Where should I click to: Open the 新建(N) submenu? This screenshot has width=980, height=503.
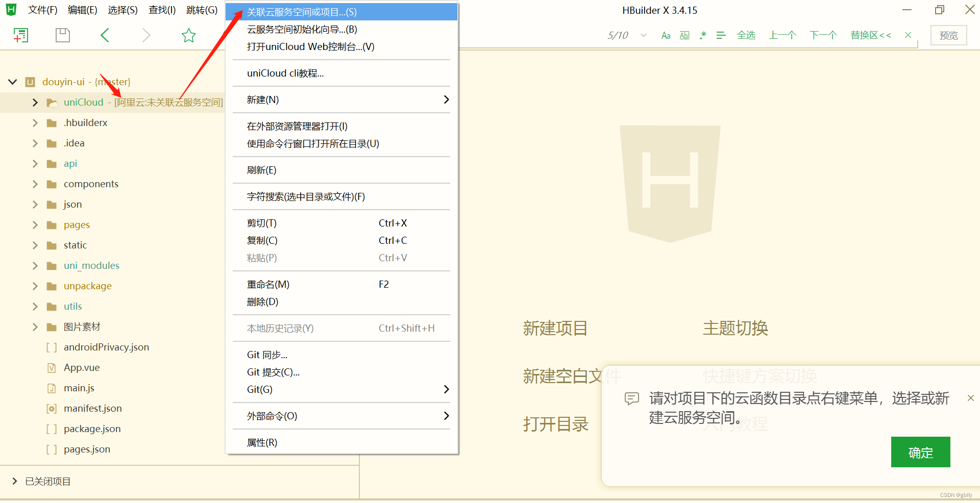click(341, 99)
